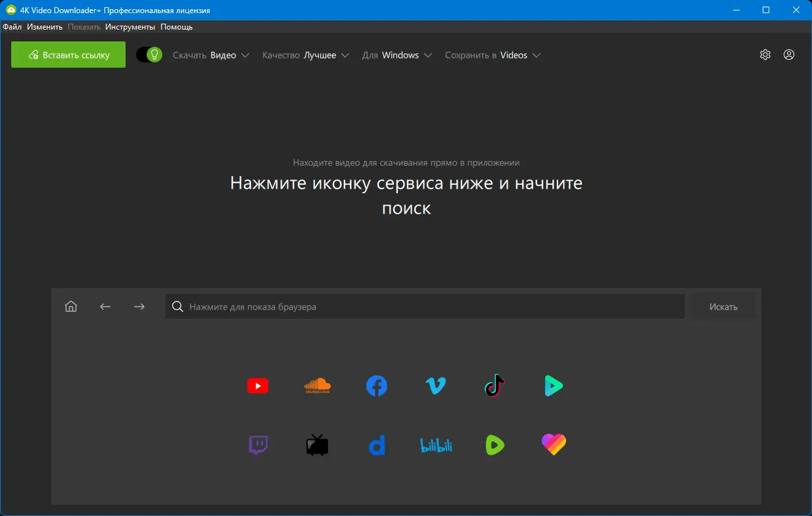Open the Инструменты menu
The image size is (812, 516).
tap(131, 26)
